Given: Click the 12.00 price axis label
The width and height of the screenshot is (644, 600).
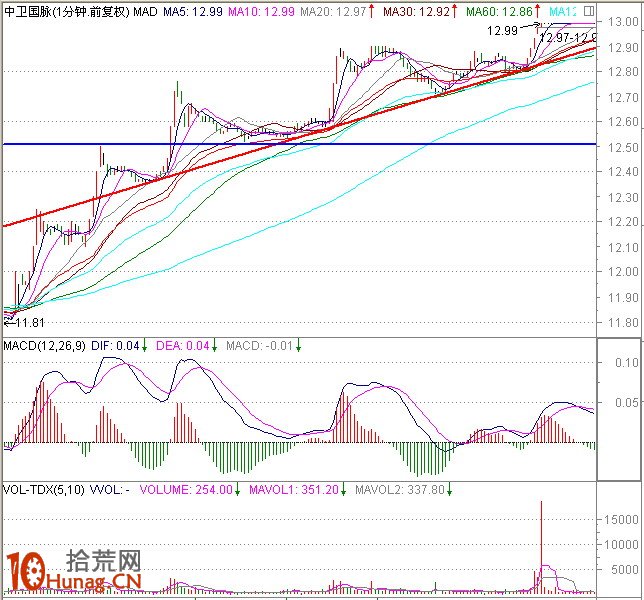Looking at the screenshot, I should point(623,272).
